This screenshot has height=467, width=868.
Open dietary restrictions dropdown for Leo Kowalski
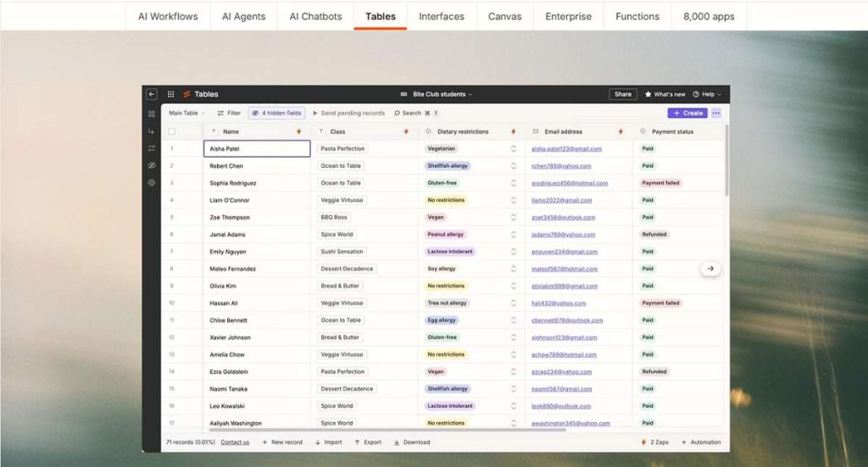(x=513, y=406)
